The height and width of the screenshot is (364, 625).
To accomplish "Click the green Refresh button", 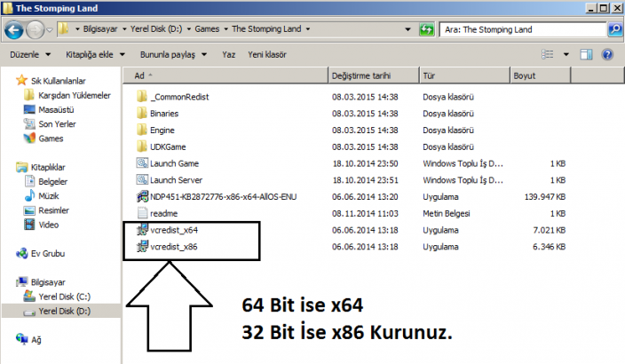I will click(426, 29).
